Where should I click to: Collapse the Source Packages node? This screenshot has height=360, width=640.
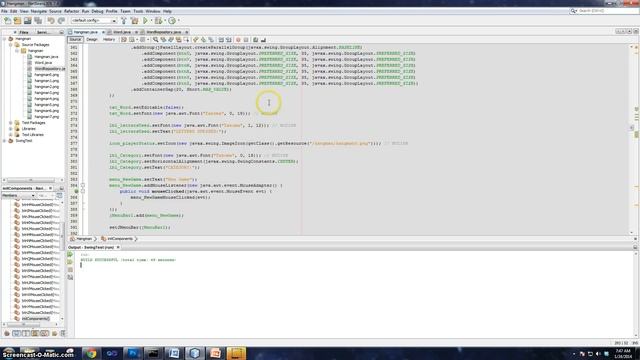pos(11,45)
